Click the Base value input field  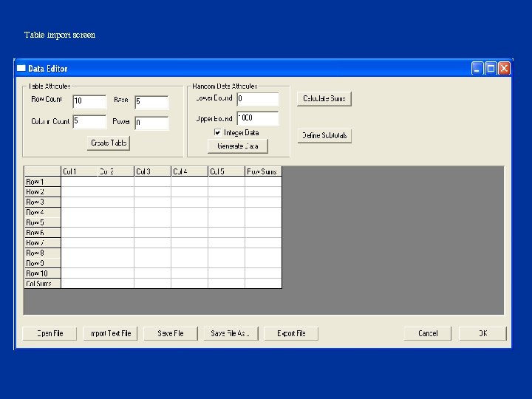pyautogui.click(x=151, y=102)
